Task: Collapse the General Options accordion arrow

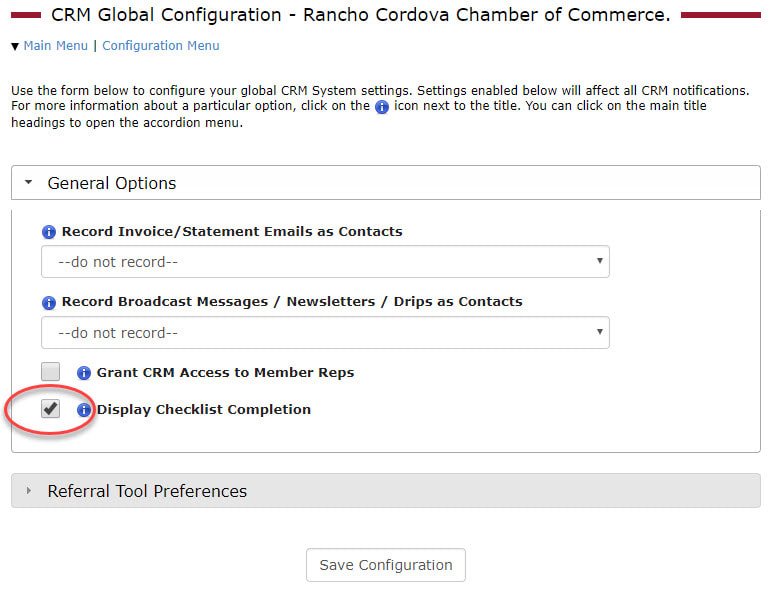Action: coord(29,182)
